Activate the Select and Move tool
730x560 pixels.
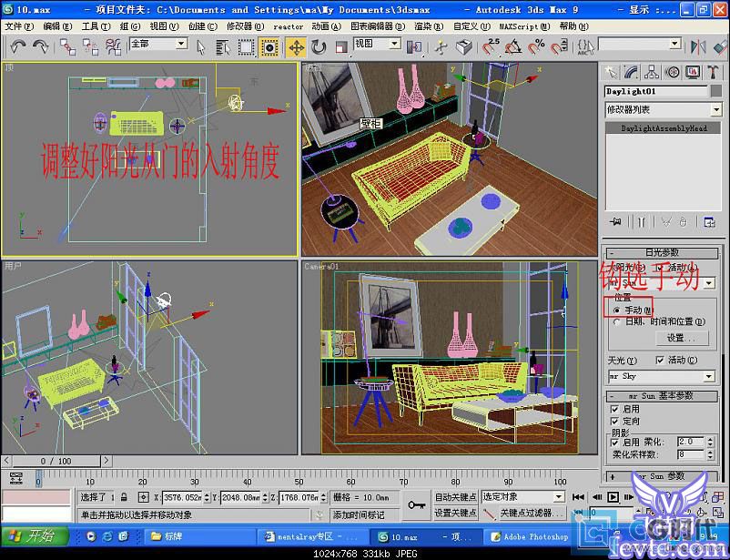pos(296,47)
